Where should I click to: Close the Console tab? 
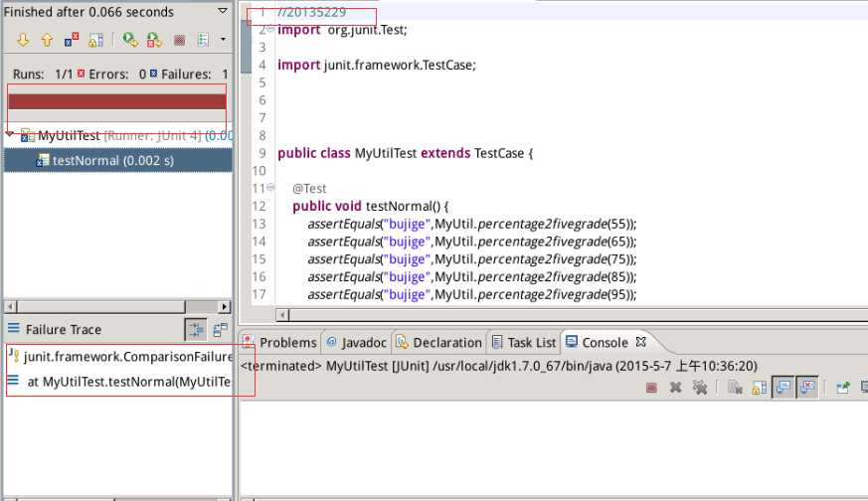tap(641, 342)
